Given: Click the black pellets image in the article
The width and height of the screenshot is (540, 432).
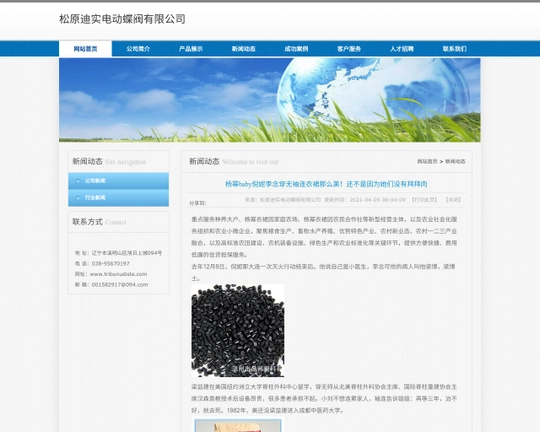Looking at the screenshot, I should pos(238,330).
